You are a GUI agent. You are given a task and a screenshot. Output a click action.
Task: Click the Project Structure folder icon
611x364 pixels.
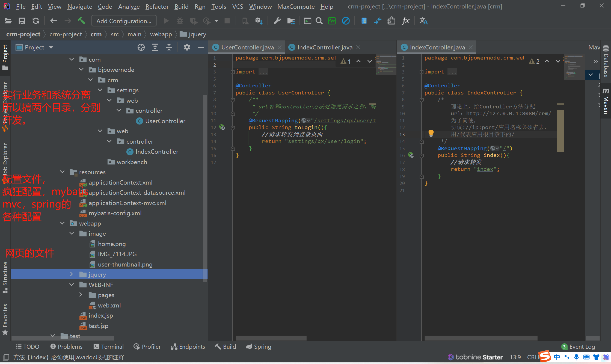coord(291,21)
